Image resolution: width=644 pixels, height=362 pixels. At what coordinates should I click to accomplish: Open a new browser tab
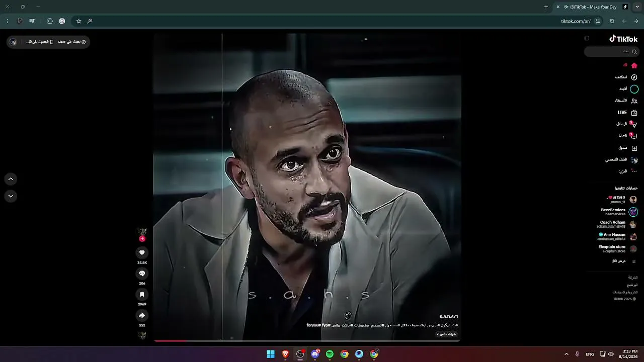point(546,7)
